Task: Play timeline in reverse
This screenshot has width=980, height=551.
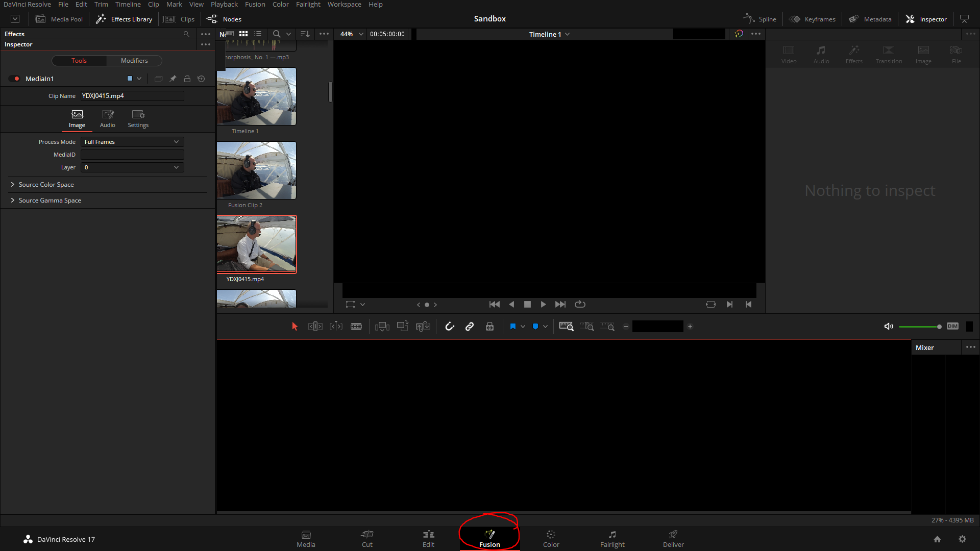Action: pyautogui.click(x=511, y=305)
